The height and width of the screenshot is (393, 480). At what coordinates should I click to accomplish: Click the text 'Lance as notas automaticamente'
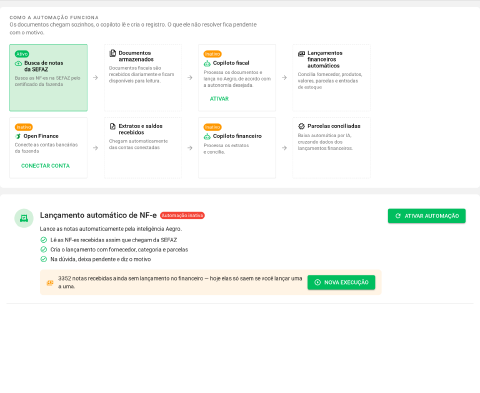[111, 229]
